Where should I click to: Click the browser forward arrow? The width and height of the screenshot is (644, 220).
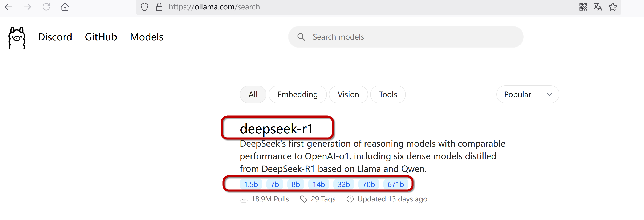click(27, 7)
